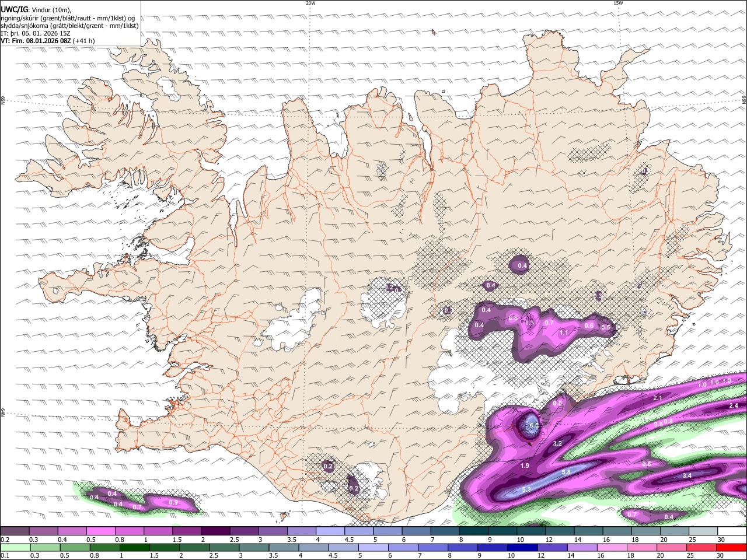The image size is (747, 560).
Task: Click the 15W longitude label
Action: point(618,3)
